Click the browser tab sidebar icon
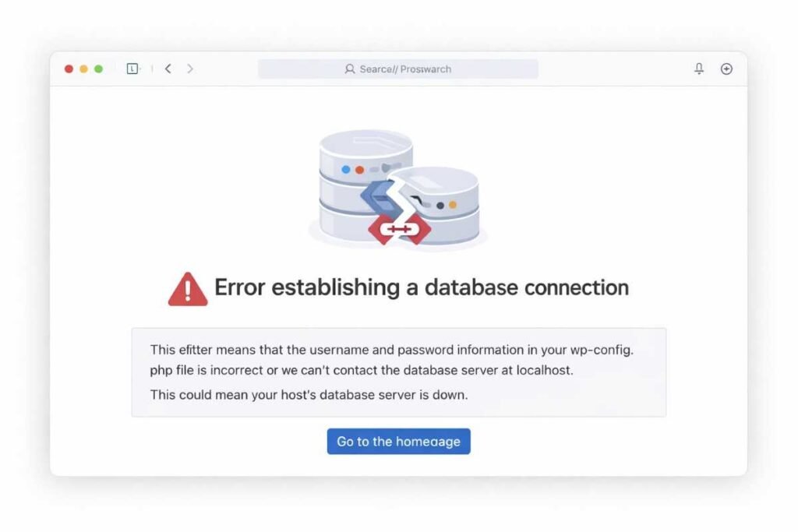Screen dimensions: 798x532 pos(132,69)
